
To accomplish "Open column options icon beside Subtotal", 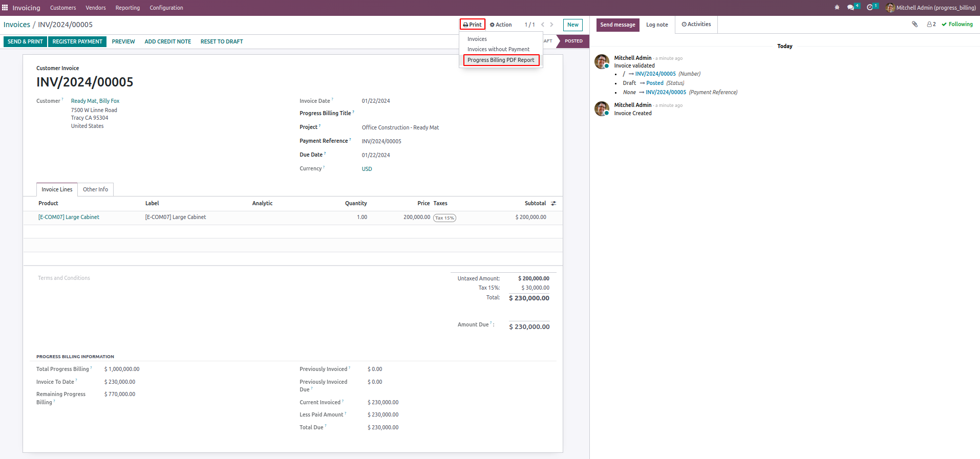I will point(553,204).
